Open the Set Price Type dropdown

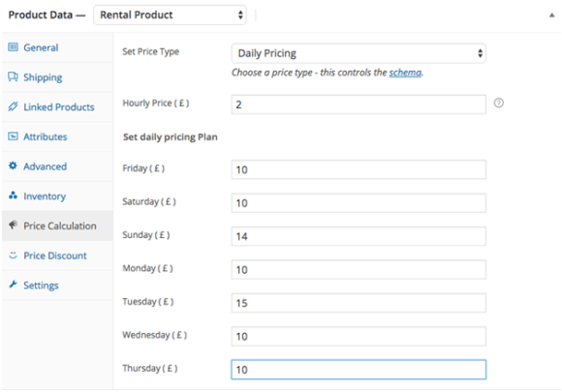(x=359, y=53)
